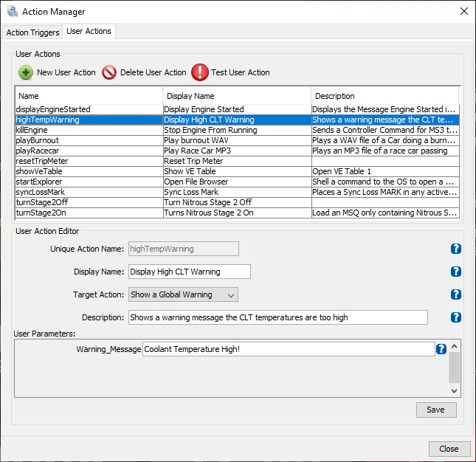Viewport: 476px width, 462px height.
Task: Click 'Play Race Car MP3' cell
Action: pyautogui.click(x=238, y=151)
